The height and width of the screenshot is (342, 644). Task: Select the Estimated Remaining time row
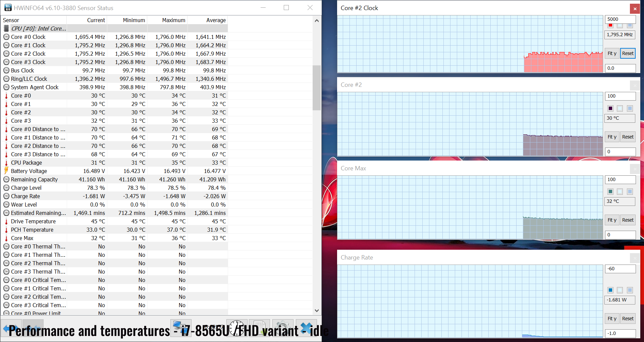click(x=114, y=213)
